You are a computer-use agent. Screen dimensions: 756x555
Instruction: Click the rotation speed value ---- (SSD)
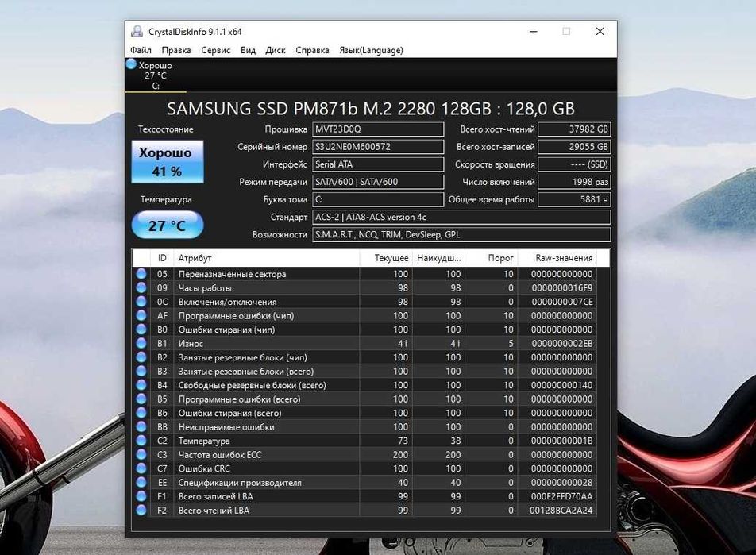[x=574, y=164]
